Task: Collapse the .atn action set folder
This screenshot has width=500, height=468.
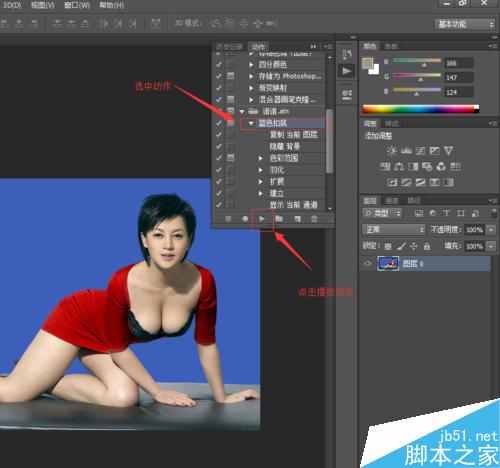Action: pos(242,111)
